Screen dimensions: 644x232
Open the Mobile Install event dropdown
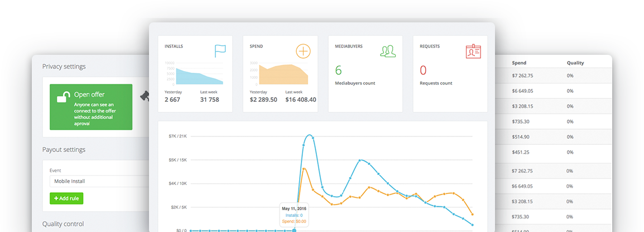(x=99, y=181)
